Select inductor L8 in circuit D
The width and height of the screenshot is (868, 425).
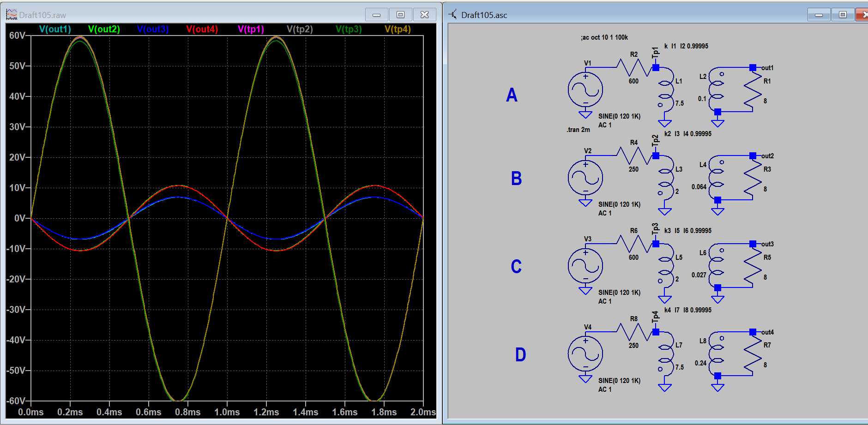pos(717,354)
